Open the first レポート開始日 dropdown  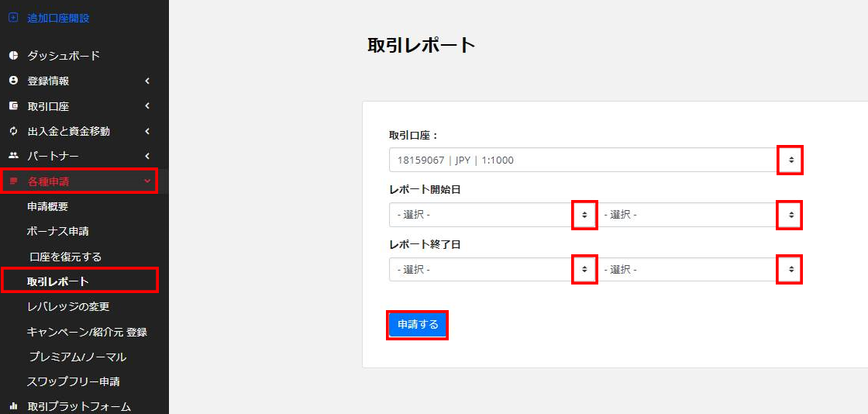coord(493,215)
